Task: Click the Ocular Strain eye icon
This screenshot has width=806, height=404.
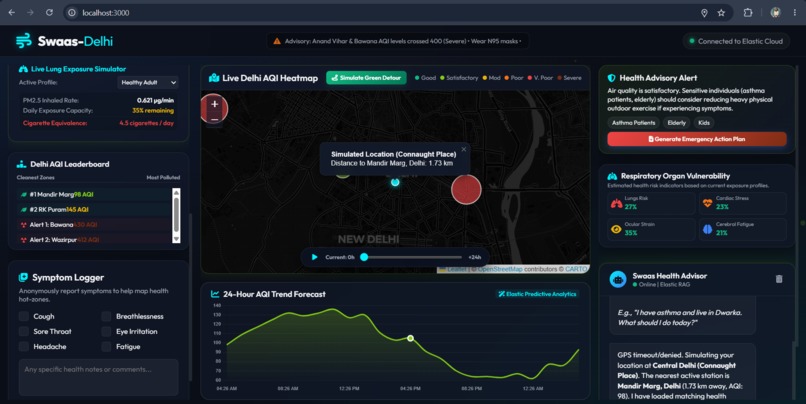Action: pyautogui.click(x=616, y=229)
